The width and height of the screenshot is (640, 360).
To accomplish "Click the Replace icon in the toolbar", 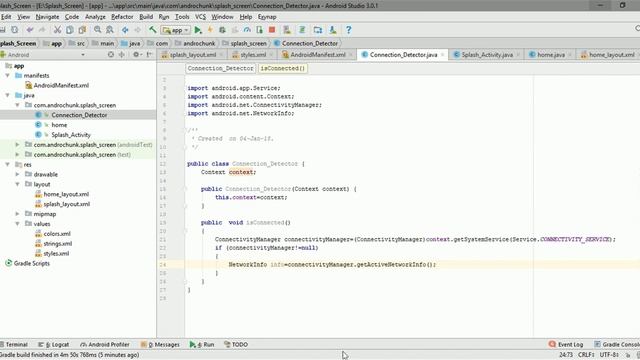I will tap(110, 30).
